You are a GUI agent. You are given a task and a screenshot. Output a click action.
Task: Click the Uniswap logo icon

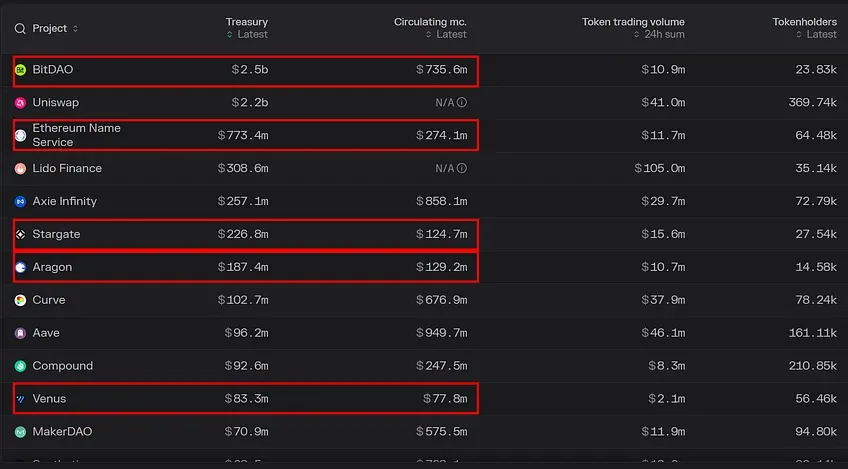[x=20, y=103]
